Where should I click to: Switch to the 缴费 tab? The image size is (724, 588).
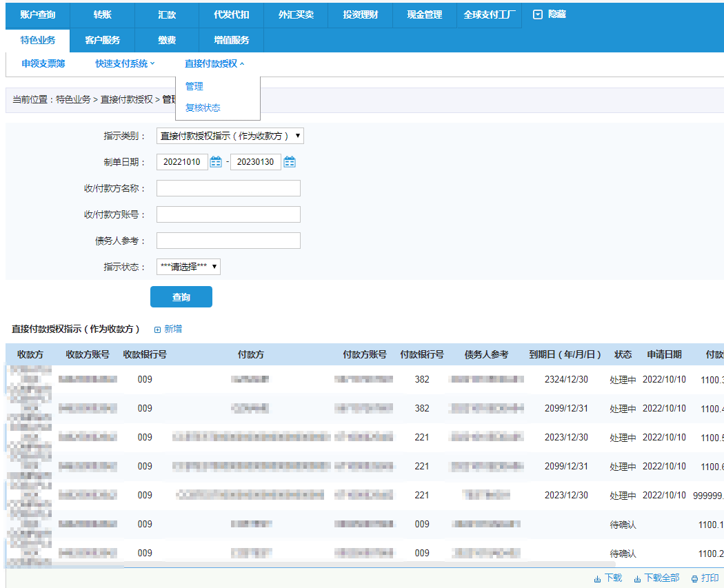tap(167, 40)
